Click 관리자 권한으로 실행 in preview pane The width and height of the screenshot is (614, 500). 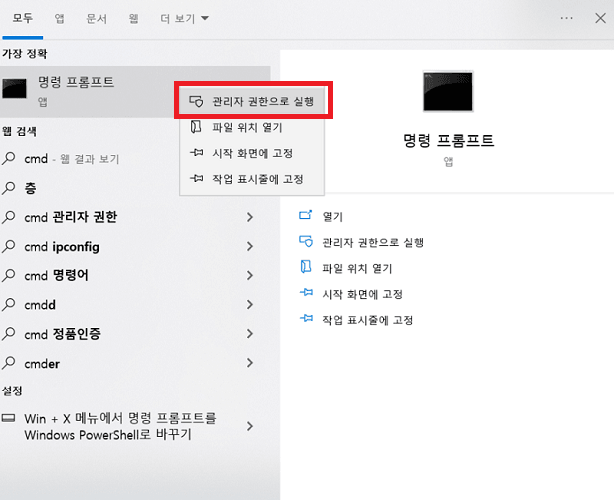[373, 242]
